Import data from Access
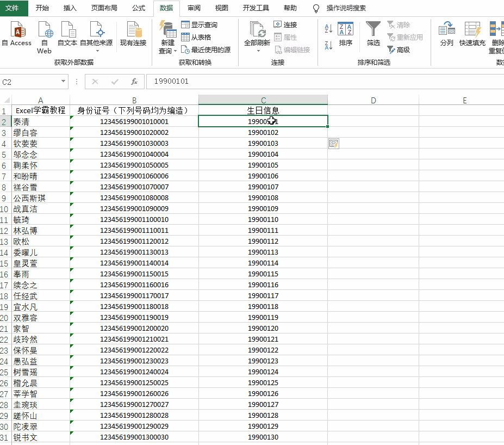Image resolution: width=504 pixels, height=445 pixels. 17,34
